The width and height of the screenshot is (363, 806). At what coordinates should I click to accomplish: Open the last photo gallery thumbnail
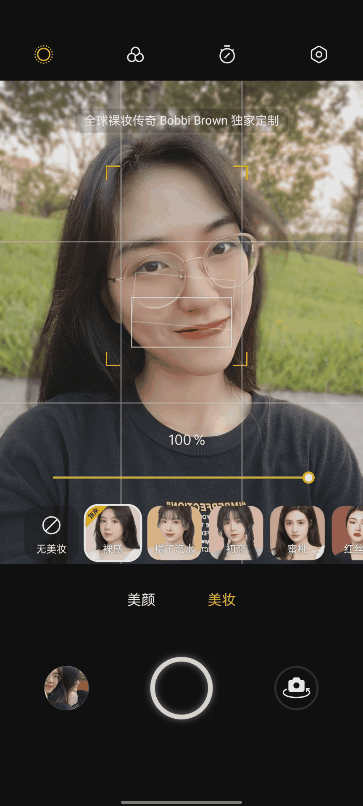(x=66, y=688)
